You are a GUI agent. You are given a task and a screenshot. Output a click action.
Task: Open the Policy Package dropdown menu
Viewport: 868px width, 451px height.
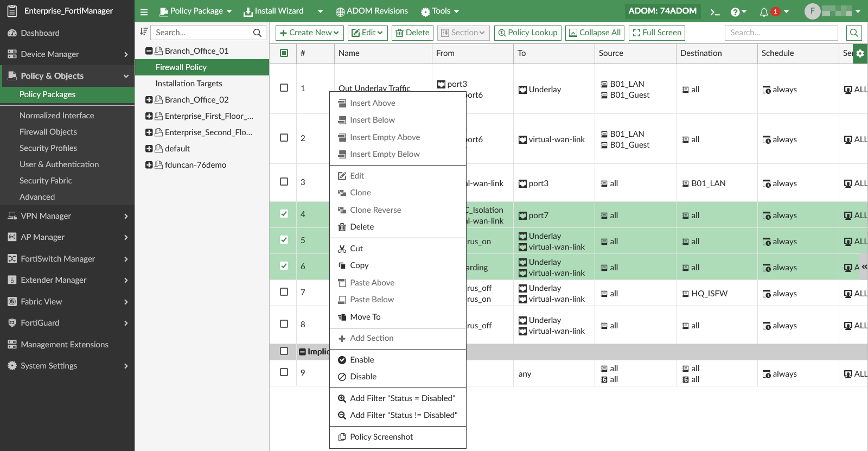pyautogui.click(x=196, y=11)
